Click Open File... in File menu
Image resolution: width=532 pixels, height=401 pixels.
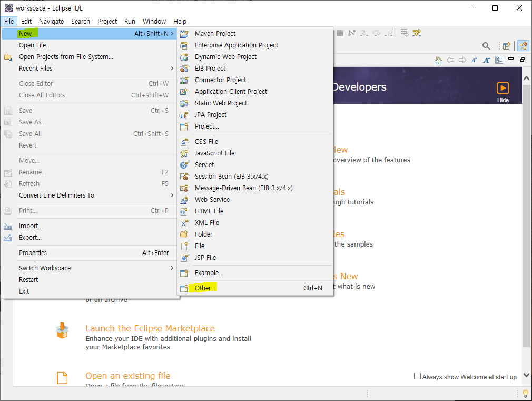[x=90, y=45]
